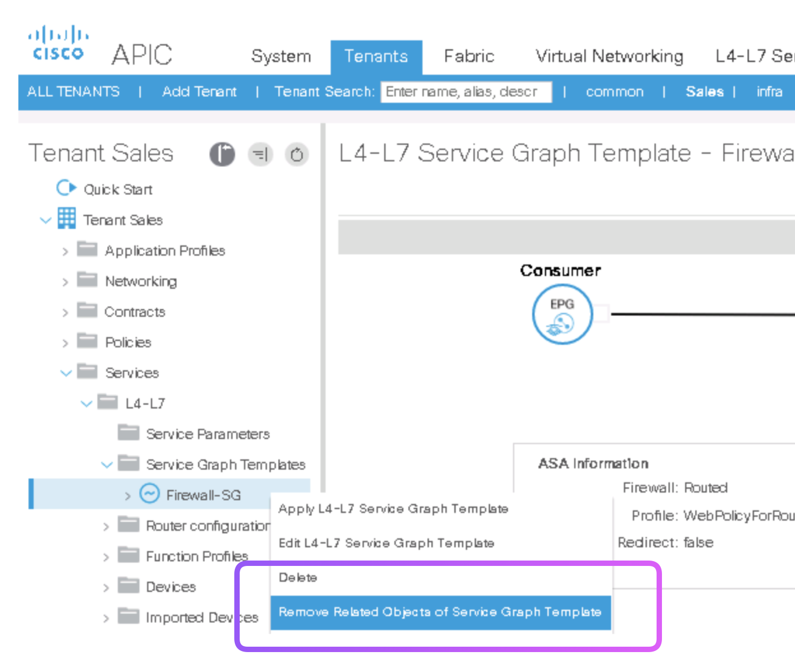The image size is (795, 672).
Task: Select the Firewall-SG graph template icon
Action: pyautogui.click(x=149, y=494)
